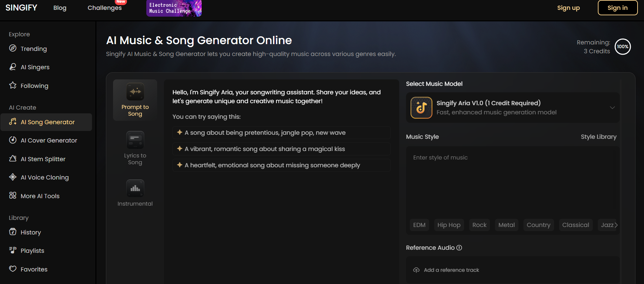Select the Classical style tag
The height and width of the screenshot is (284, 644).
575,225
